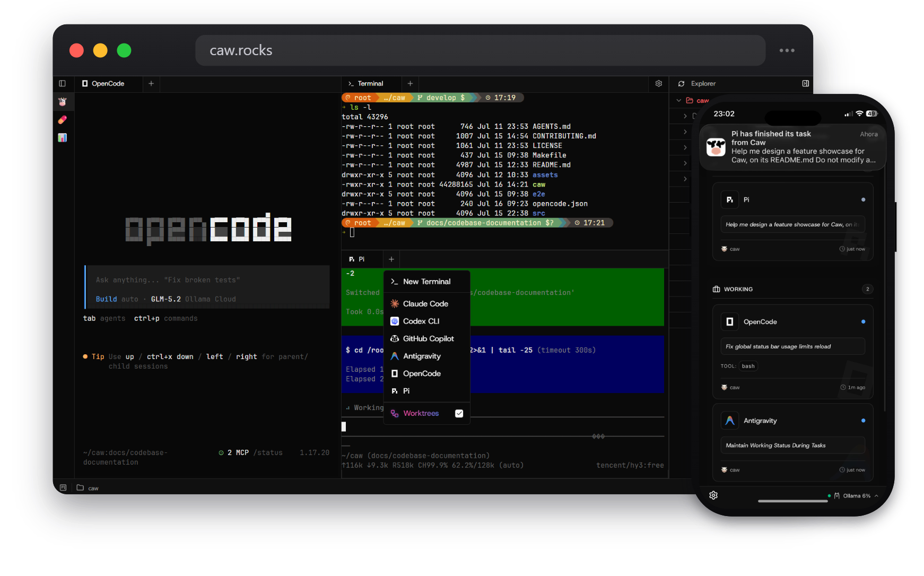The image size is (924, 576).
Task: Choose New Terminal from the menu
Action: [427, 282]
